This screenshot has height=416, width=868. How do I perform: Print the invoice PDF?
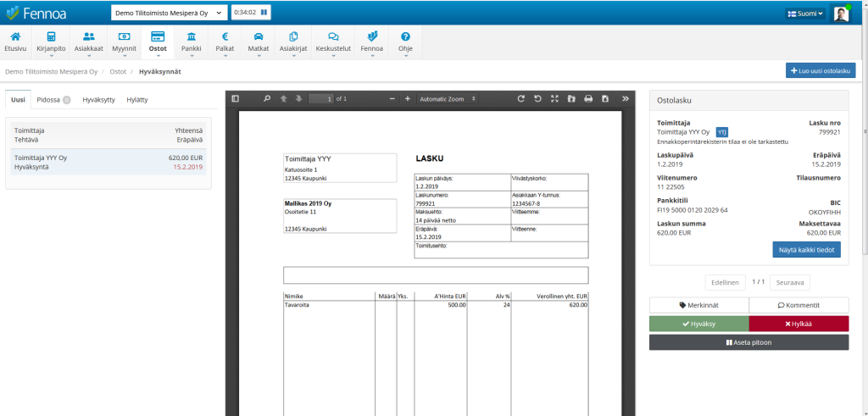pos(588,99)
